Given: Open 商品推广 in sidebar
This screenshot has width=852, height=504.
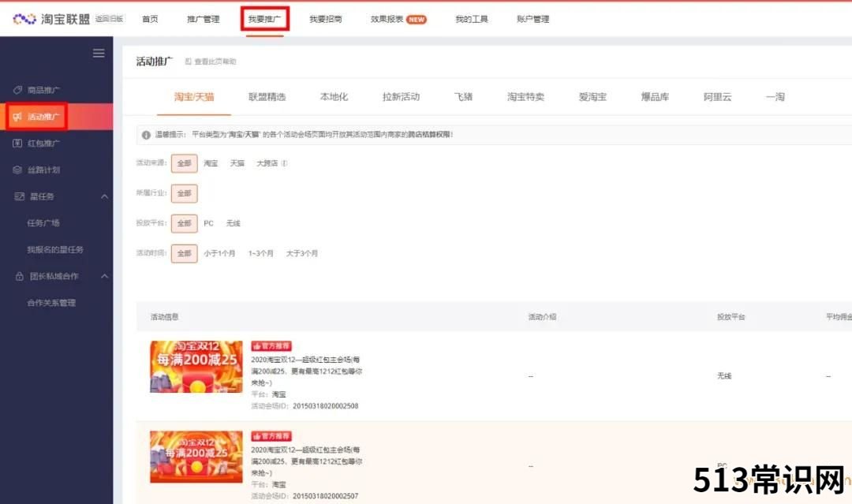Looking at the screenshot, I should (43, 90).
